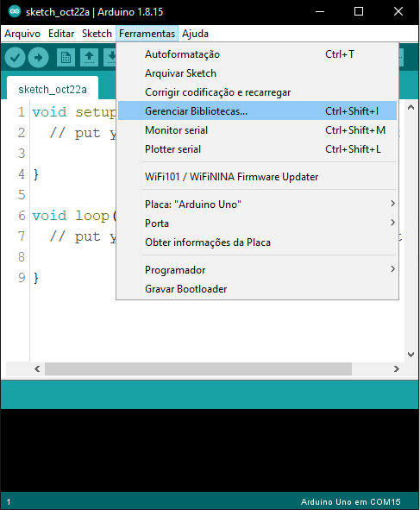Viewport: 420px width, 510px height.
Task: Click vertical scrollbar up arrow
Action: 411,107
